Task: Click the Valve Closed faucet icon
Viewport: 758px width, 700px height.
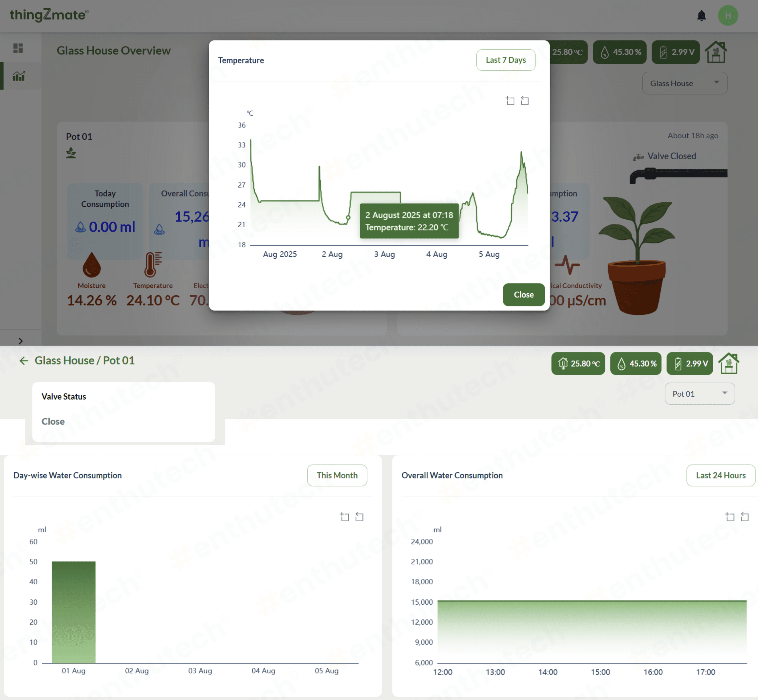Action: pos(638,157)
